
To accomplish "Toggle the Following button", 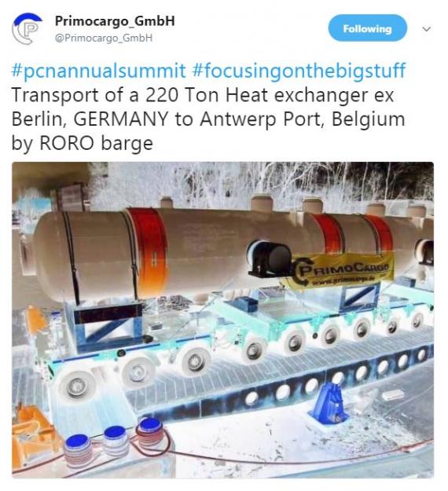I will 368,28.
